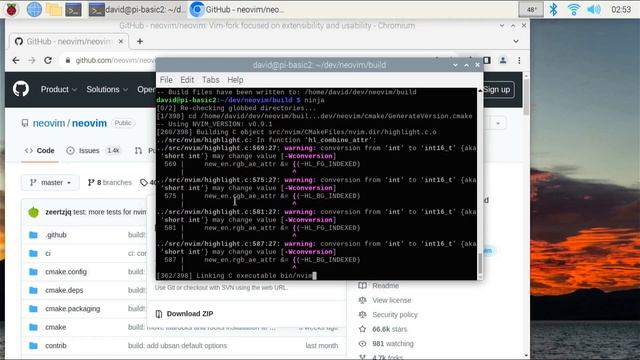Expand Chromium tab search dropdown

tap(516, 41)
